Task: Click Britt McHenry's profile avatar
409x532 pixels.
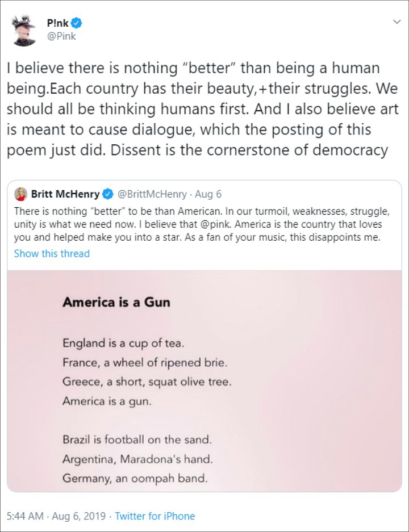Action: [x=22, y=195]
